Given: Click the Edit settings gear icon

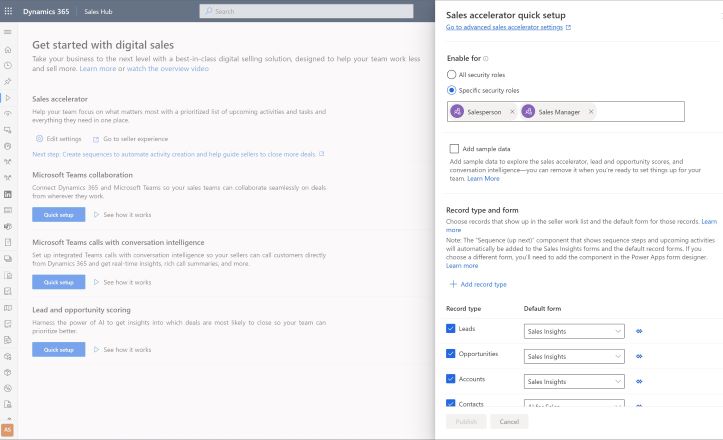Looking at the screenshot, I should click(x=40, y=138).
